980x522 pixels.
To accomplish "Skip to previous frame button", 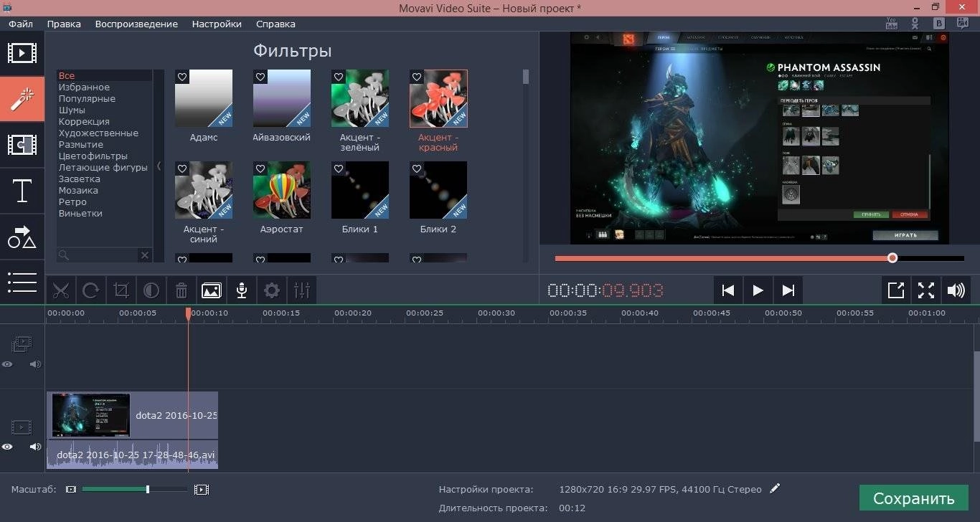I will (728, 290).
